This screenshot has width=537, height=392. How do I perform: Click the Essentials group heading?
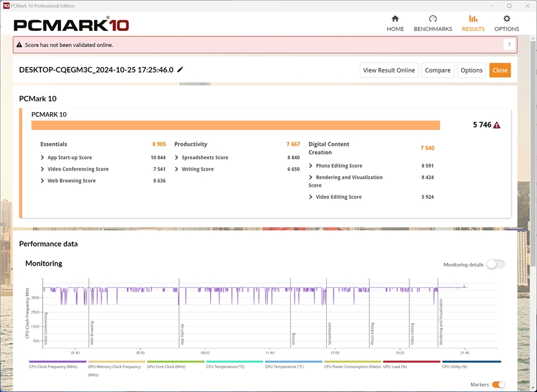[54, 144]
